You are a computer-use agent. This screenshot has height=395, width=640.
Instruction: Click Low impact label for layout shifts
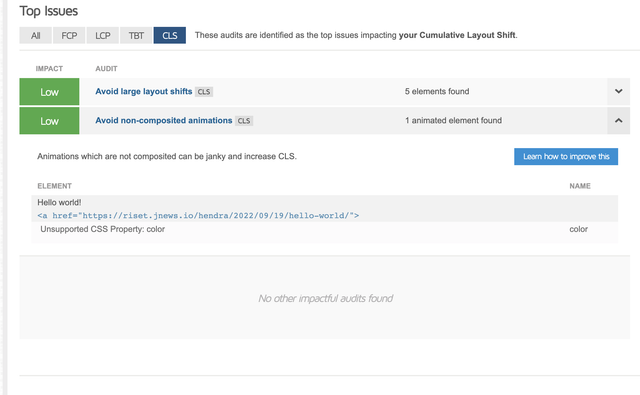(49, 92)
